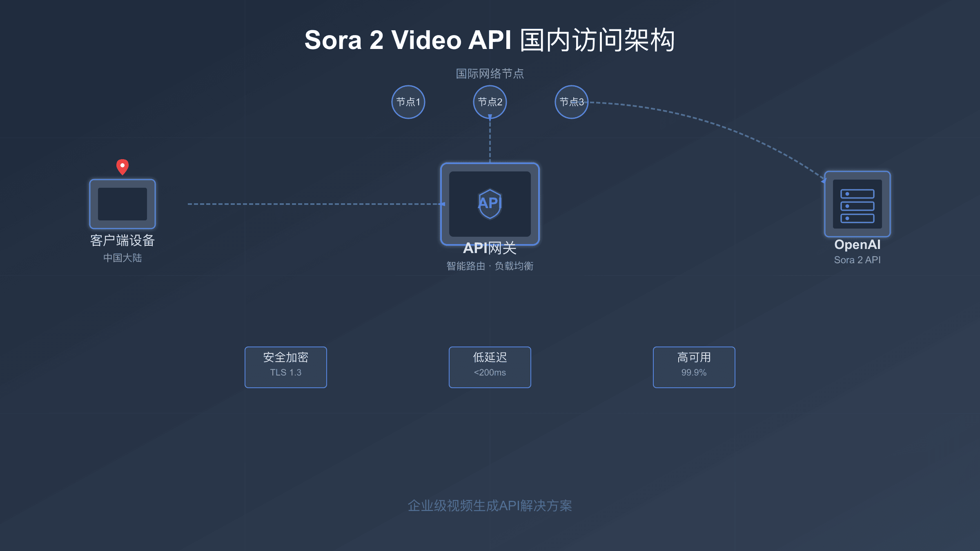Toggle the 安全加密 TLS 1.3 card

(285, 366)
